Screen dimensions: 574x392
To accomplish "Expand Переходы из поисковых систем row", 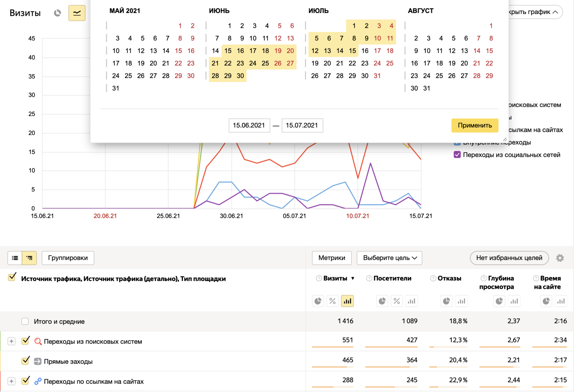I will click(x=12, y=341).
